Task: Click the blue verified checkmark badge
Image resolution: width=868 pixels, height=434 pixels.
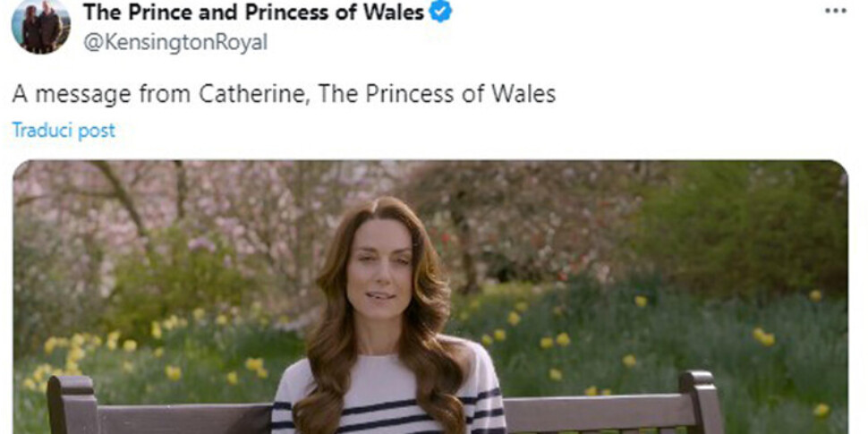Action: point(441,11)
